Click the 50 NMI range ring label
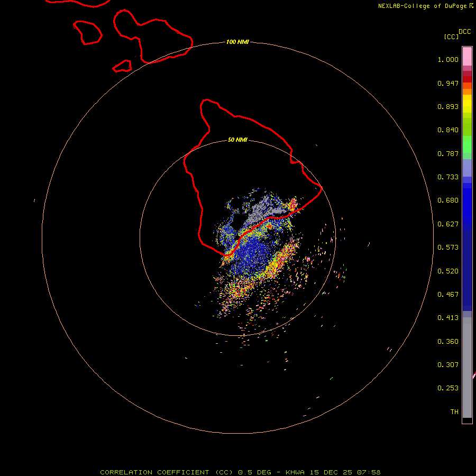This screenshot has width=476, height=476. [237, 140]
